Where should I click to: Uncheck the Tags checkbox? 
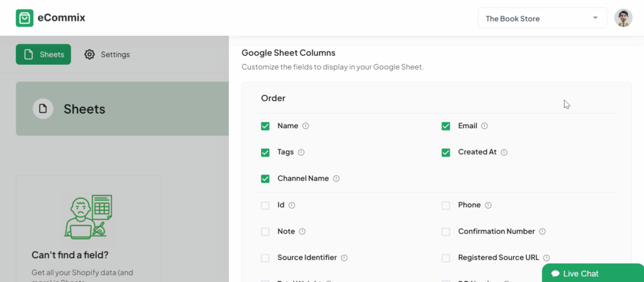pyautogui.click(x=265, y=153)
